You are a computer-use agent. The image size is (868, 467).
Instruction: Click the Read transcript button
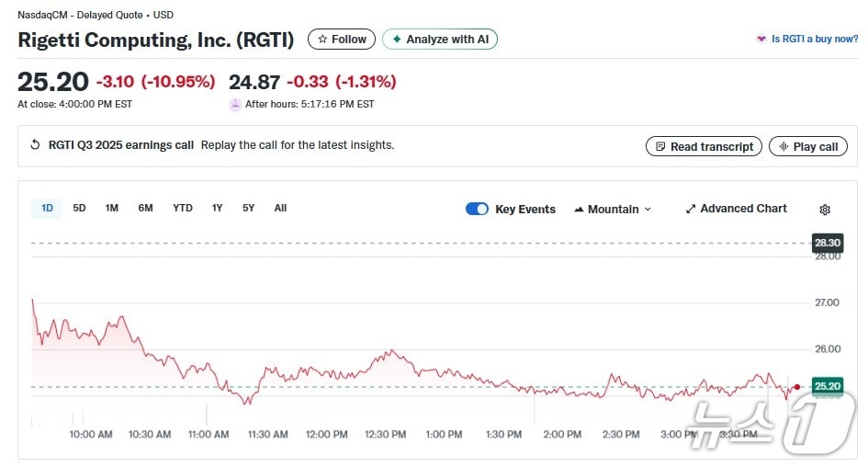pyautogui.click(x=705, y=146)
